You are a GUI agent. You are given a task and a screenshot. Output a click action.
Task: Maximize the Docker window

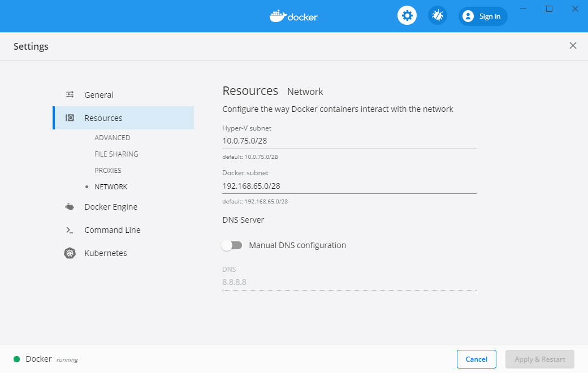(549, 8)
